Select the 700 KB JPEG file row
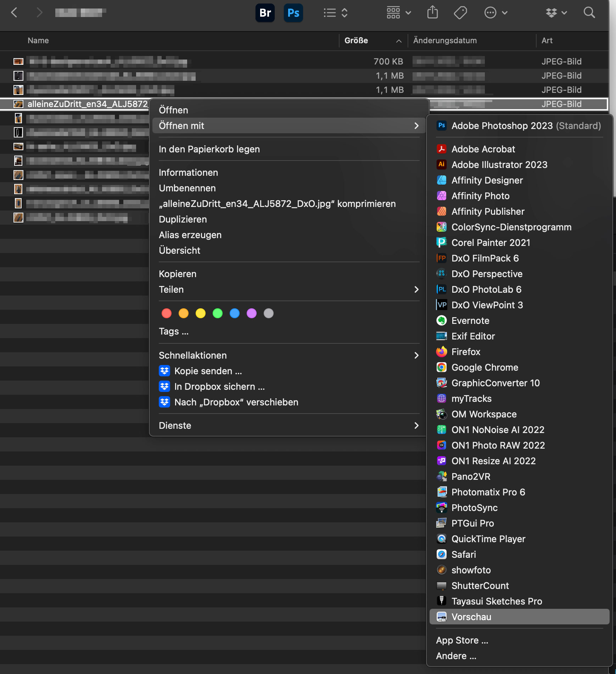 pos(304,62)
